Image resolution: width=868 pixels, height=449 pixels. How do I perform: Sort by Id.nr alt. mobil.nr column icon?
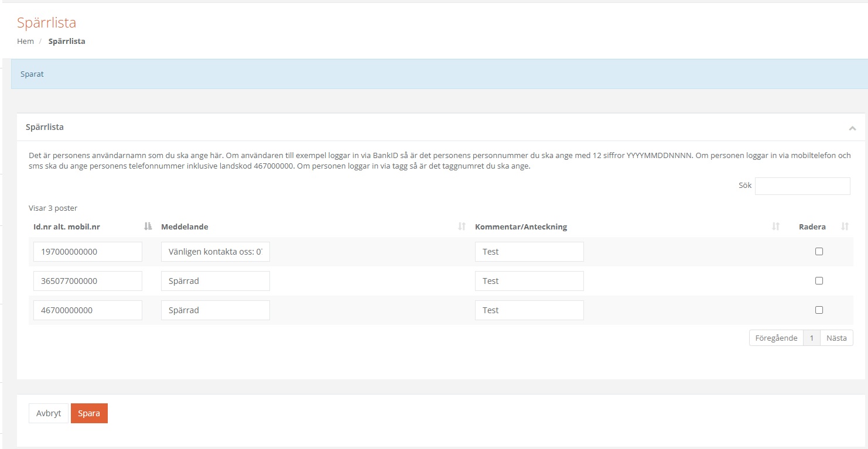point(148,227)
